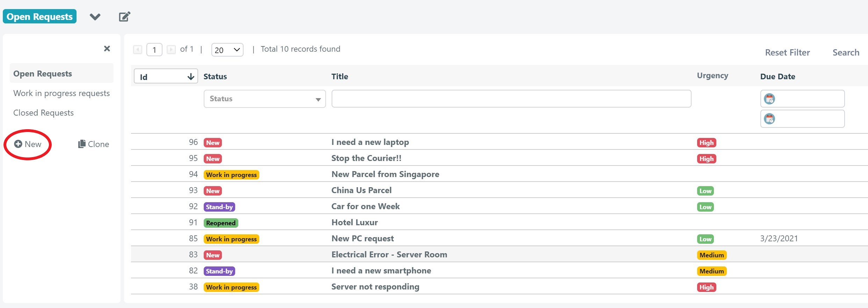Close the side panel with the X

(107, 49)
